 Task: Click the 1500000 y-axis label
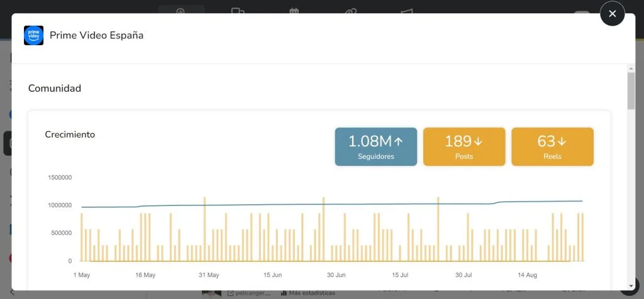pos(60,178)
